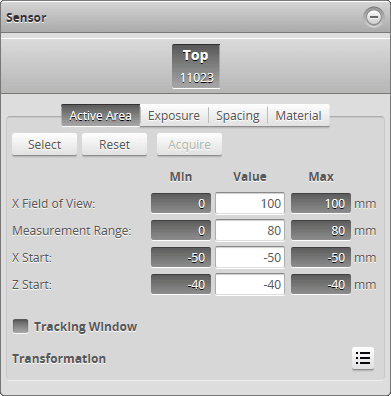Click the X Field of View label

pos(54,203)
